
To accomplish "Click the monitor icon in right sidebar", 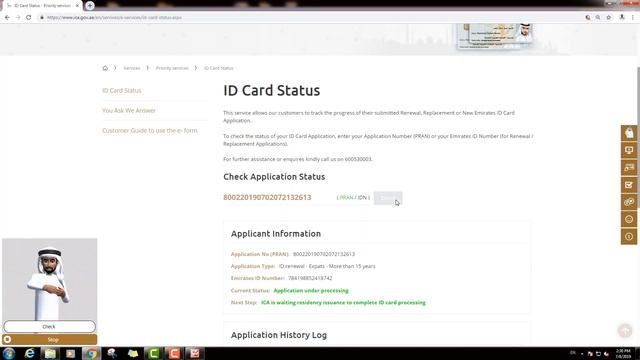I will [629, 150].
